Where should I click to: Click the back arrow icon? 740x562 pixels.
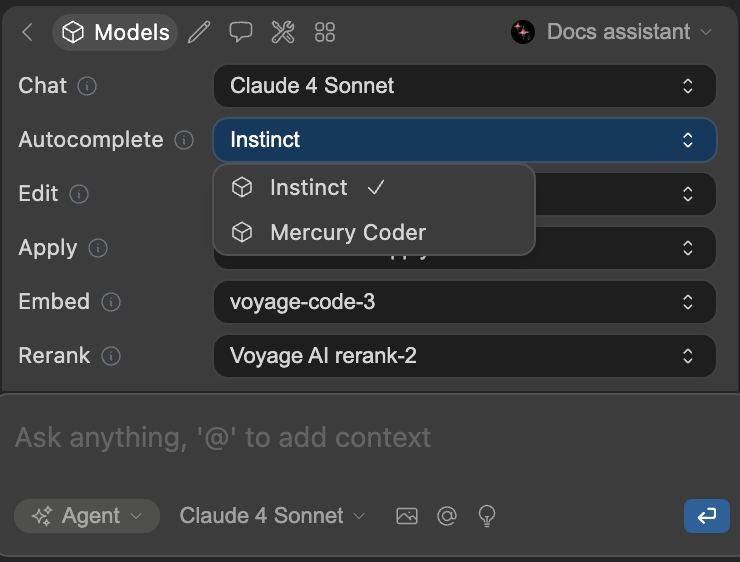click(27, 32)
